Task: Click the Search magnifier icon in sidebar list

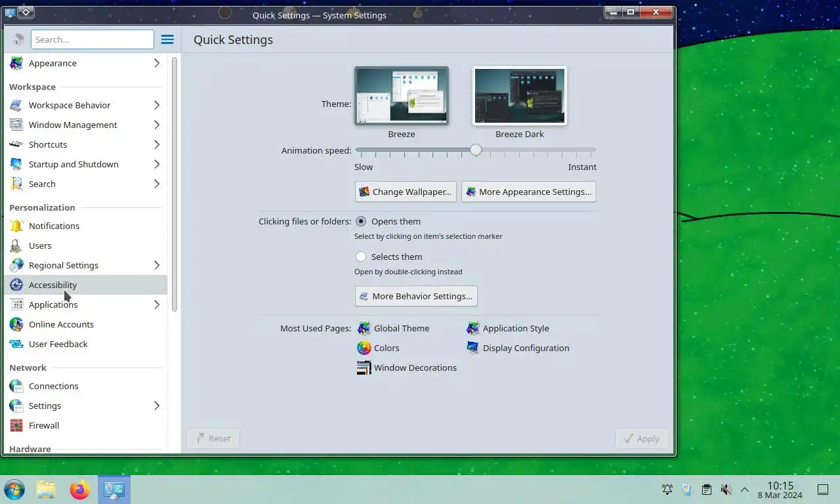Action: (16, 184)
